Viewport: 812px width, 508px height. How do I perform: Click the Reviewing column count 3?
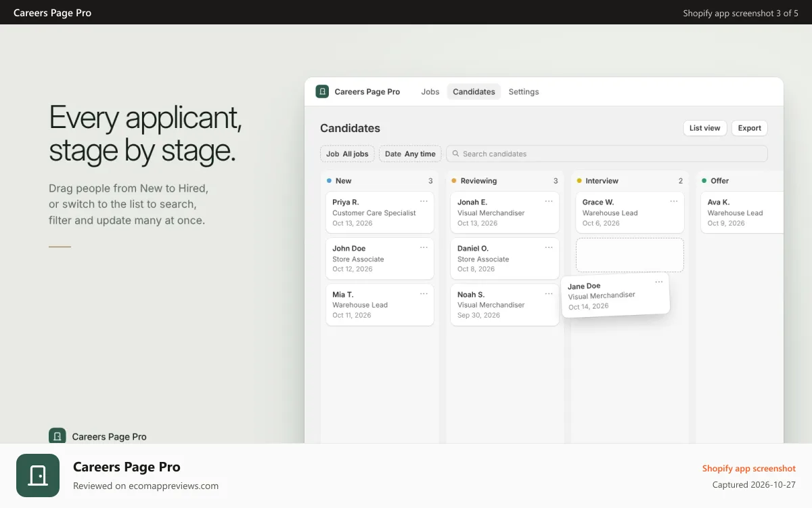556,181
